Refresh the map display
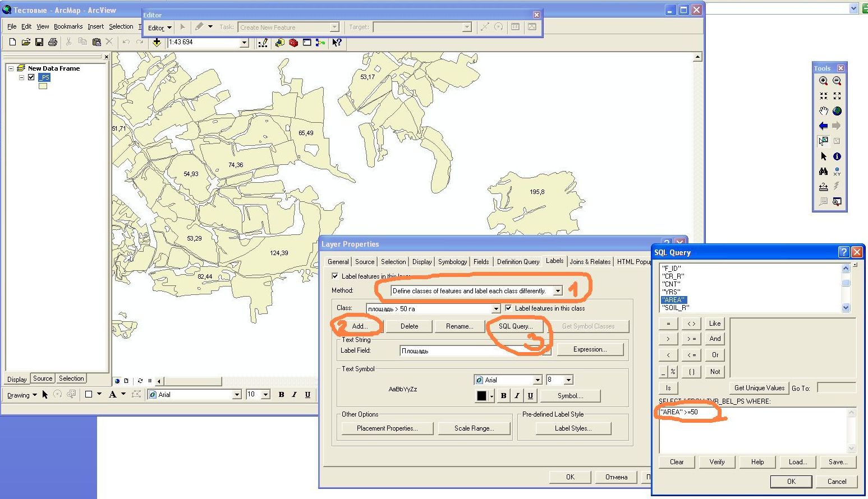Screen dimensions: 868x499 (140, 381)
